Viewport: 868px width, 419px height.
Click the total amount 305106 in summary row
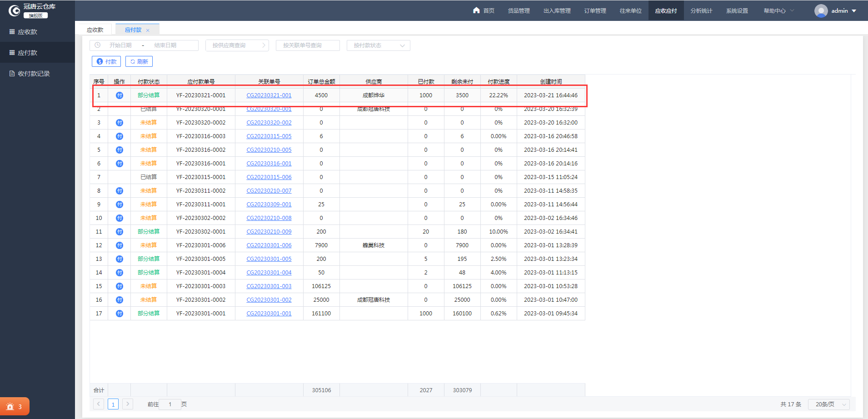[x=321, y=390]
